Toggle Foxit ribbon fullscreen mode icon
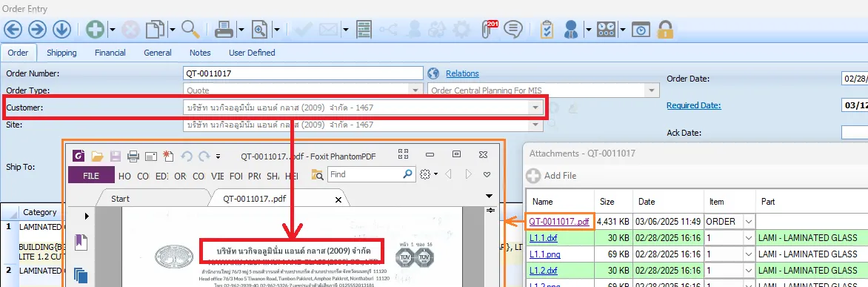Viewport: 868px width, 287px height. (403, 154)
